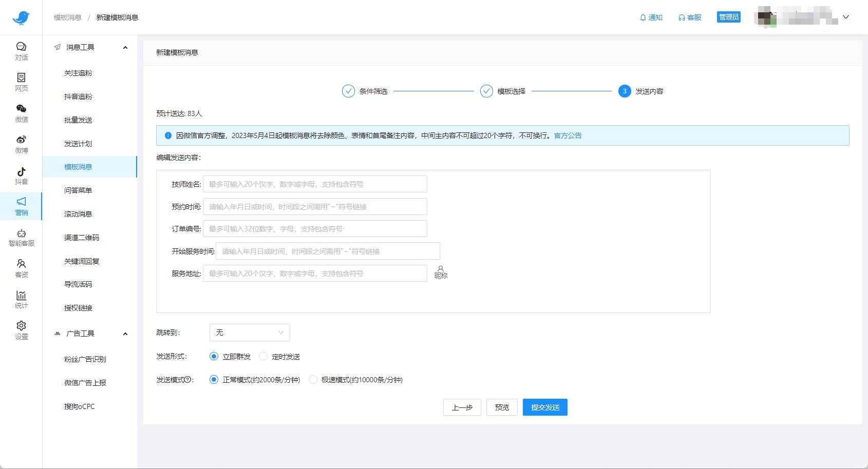Go to 批量发送 menu item
This screenshot has height=469, width=868.
(x=78, y=120)
